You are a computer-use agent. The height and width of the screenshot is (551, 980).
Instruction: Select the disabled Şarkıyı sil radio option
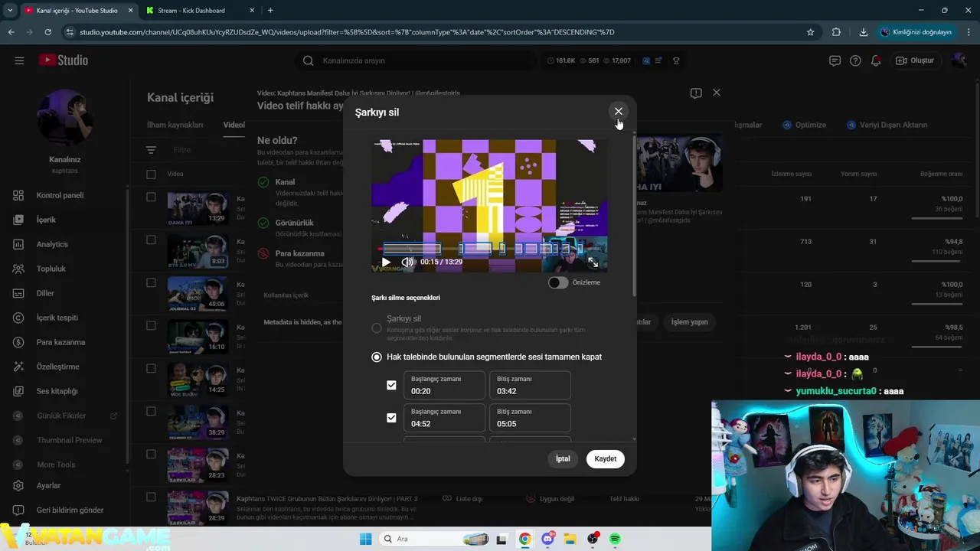tap(377, 328)
